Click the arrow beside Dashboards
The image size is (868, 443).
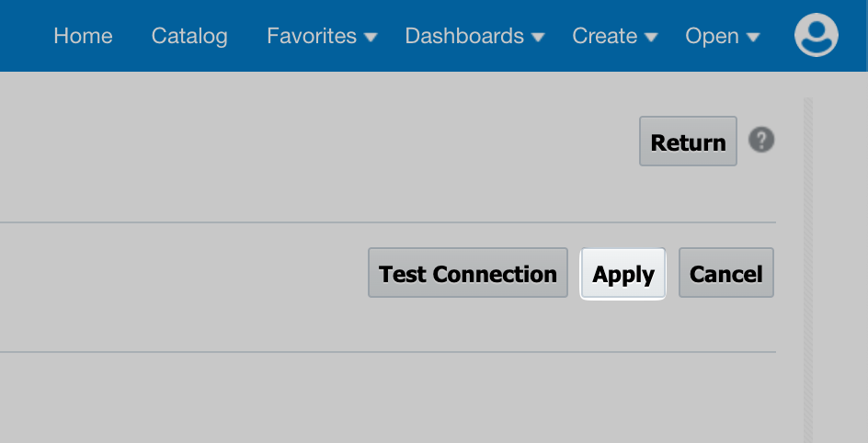pyautogui.click(x=538, y=37)
